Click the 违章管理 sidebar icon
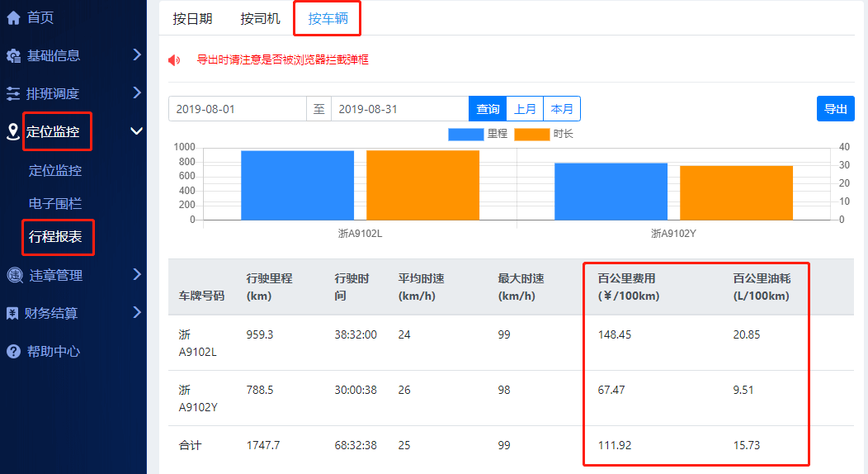Image resolution: width=868 pixels, height=474 pixels. (x=14, y=275)
